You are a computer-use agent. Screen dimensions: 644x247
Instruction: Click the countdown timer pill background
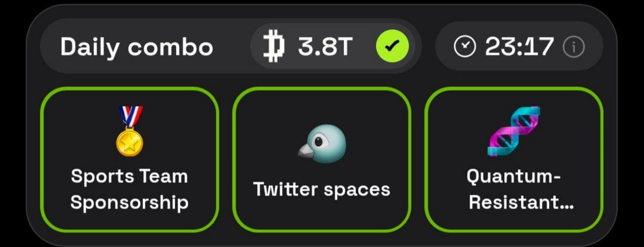click(519, 46)
